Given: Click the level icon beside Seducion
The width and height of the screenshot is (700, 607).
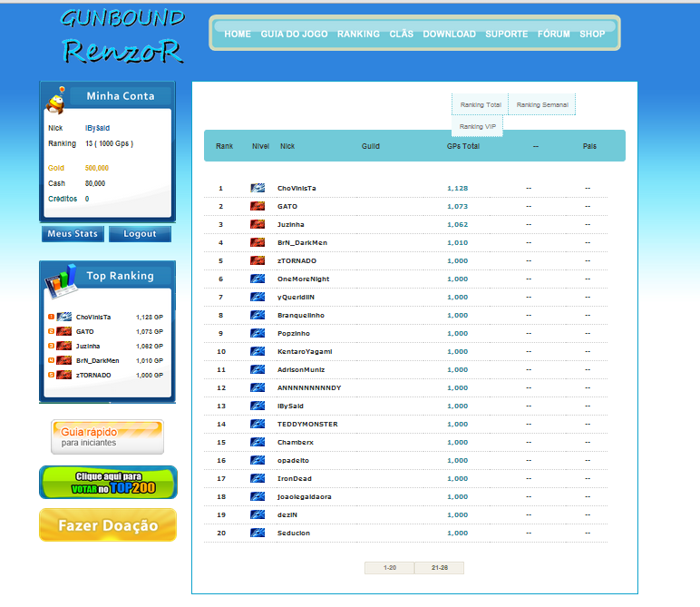Looking at the screenshot, I should (258, 533).
